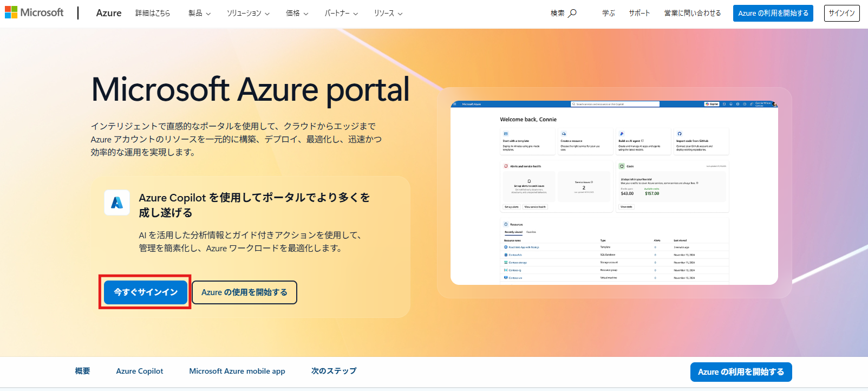Open the サポート header link

pyautogui.click(x=639, y=13)
